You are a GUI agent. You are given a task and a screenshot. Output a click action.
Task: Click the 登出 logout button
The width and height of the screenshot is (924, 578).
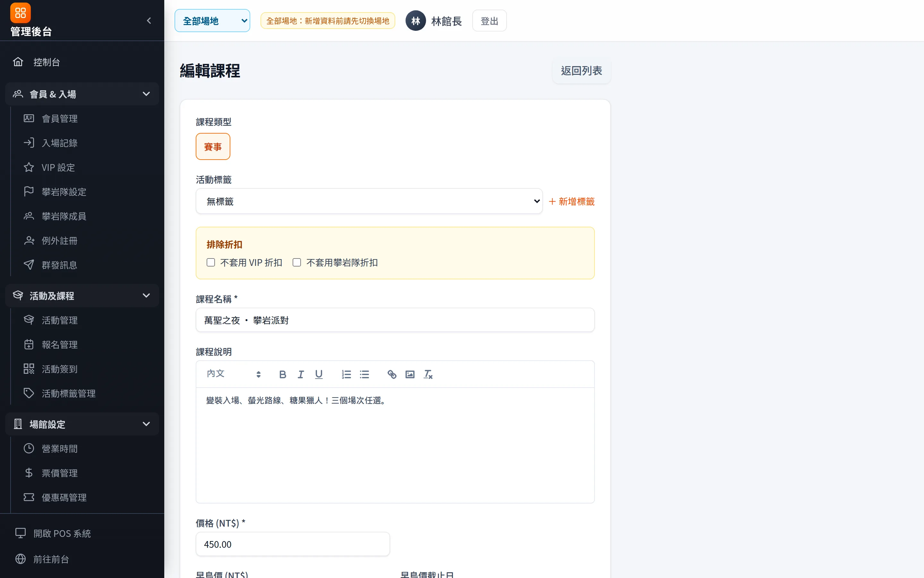click(x=489, y=21)
